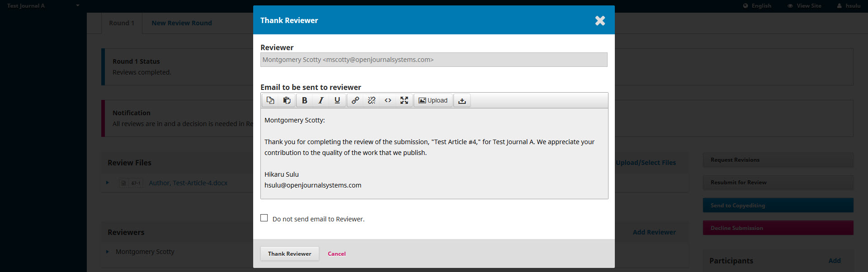Viewport: 868px width, 272px height.
Task: Cancel the Thank Reviewer dialog
Action: 337,253
